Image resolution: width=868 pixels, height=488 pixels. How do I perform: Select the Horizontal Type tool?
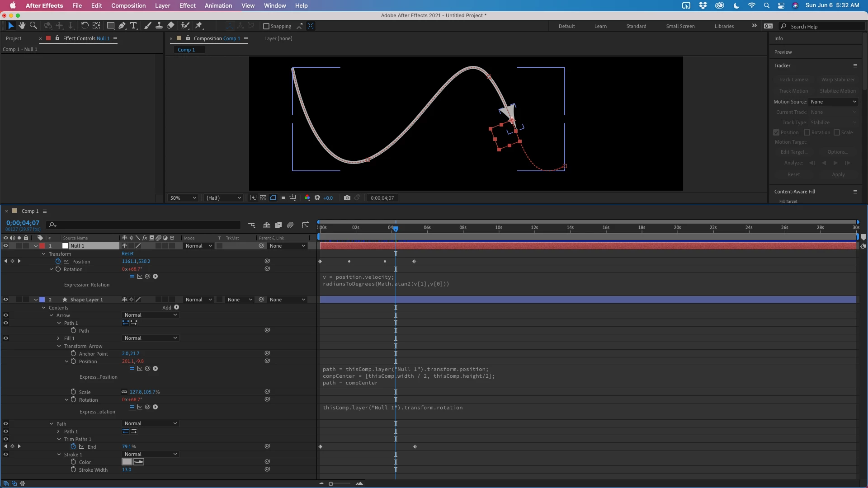(133, 26)
